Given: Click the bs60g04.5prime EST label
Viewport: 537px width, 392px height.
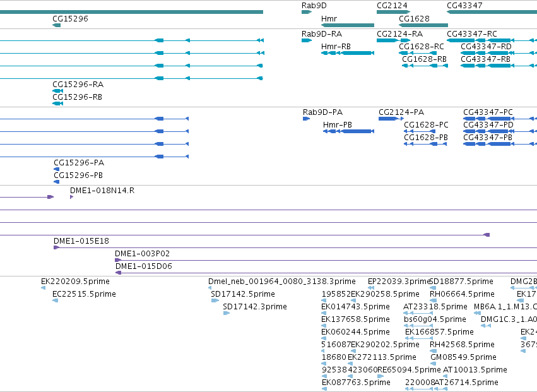Looking at the screenshot, I should 435,319.
